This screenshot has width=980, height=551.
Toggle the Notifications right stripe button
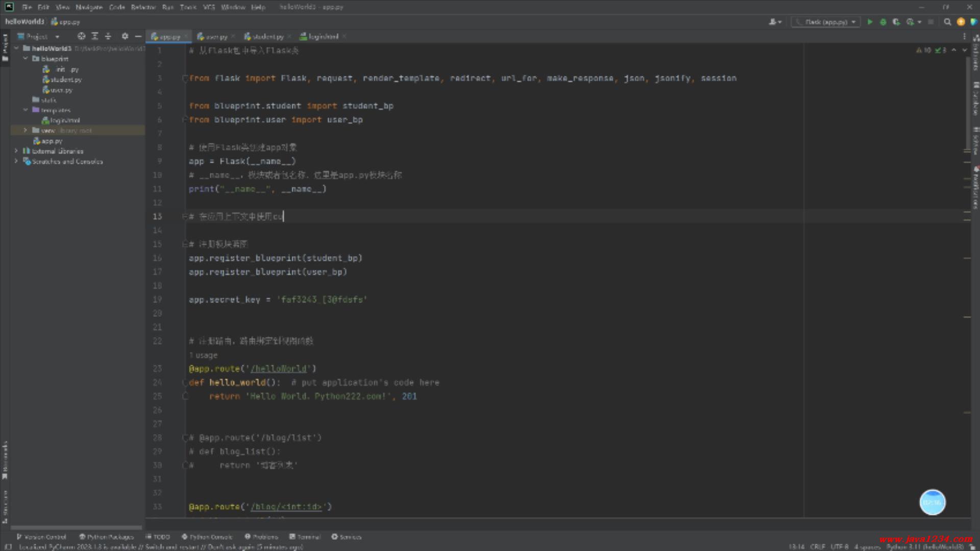(975, 187)
